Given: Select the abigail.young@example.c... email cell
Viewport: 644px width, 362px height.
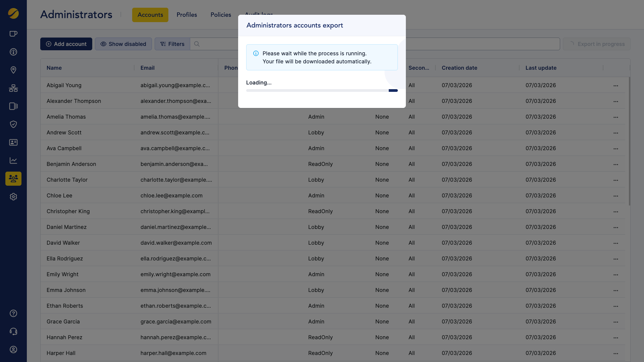Looking at the screenshot, I should click(175, 85).
